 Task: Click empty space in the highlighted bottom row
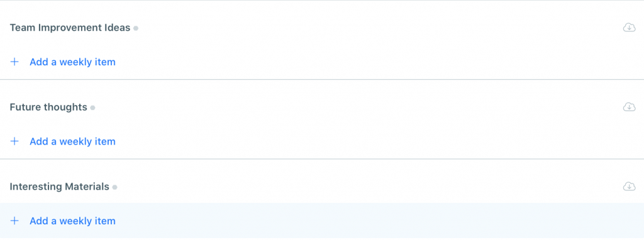[x=370, y=221]
